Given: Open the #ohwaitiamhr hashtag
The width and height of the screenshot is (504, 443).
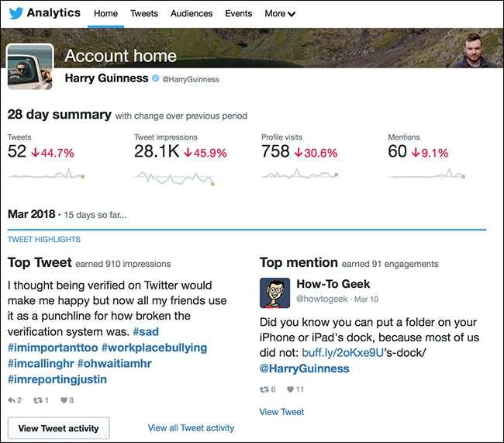Looking at the screenshot, I should coord(115,364).
